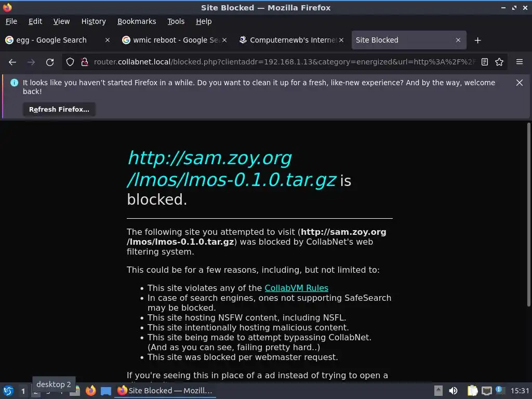Viewport: 532px width, 399px height.
Task: Click Site Blocked — Mozilla taskbar window button
Action: pyautogui.click(x=165, y=391)
